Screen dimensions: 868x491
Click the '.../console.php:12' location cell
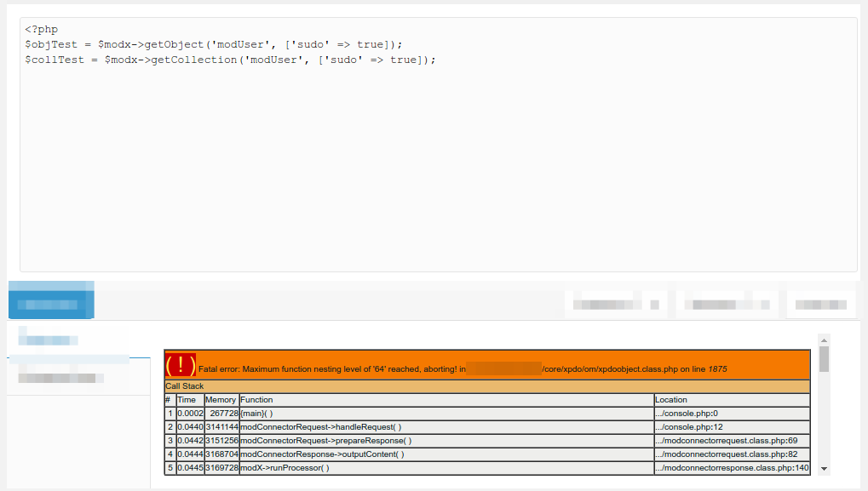coord(733,427)
